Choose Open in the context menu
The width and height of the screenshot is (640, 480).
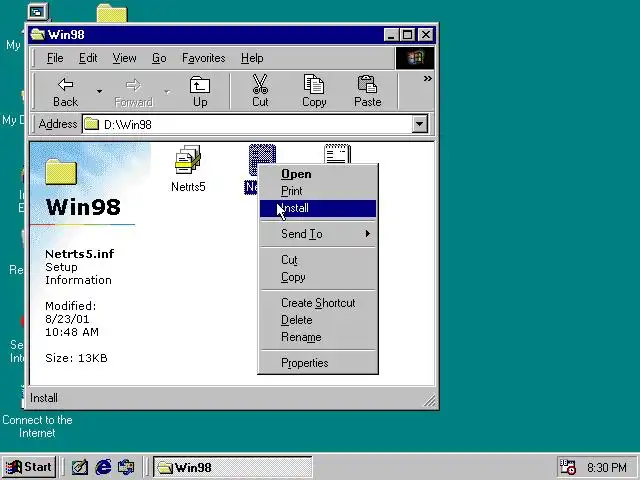click(318, 174)
